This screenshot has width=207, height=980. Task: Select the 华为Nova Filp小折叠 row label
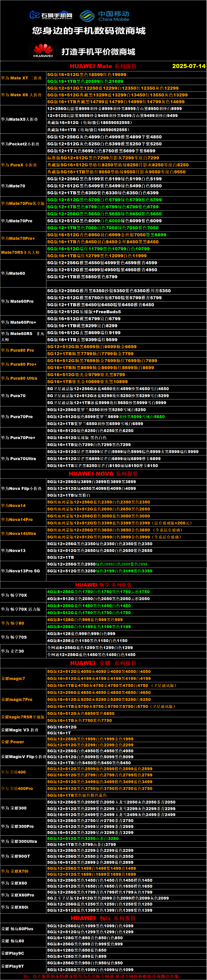(x=21, y=488)
